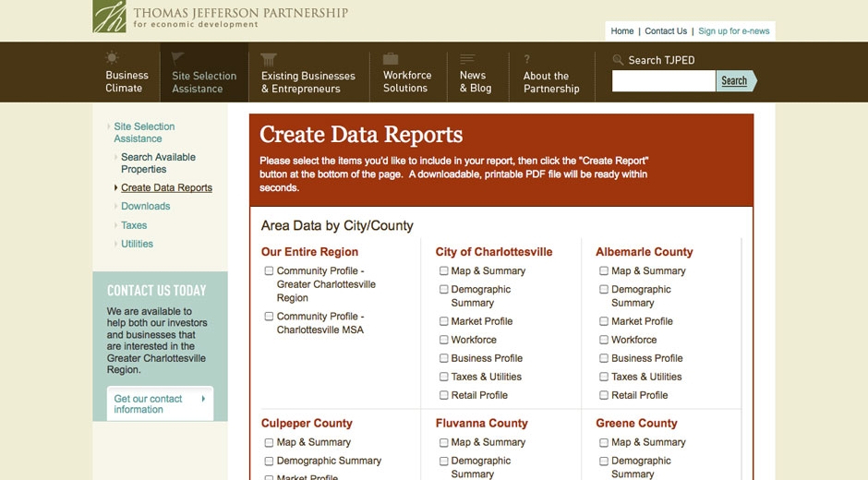Open the Downloads sidebar link
Viewport: 868px width, 480px height.
click(x=146, y=206)
